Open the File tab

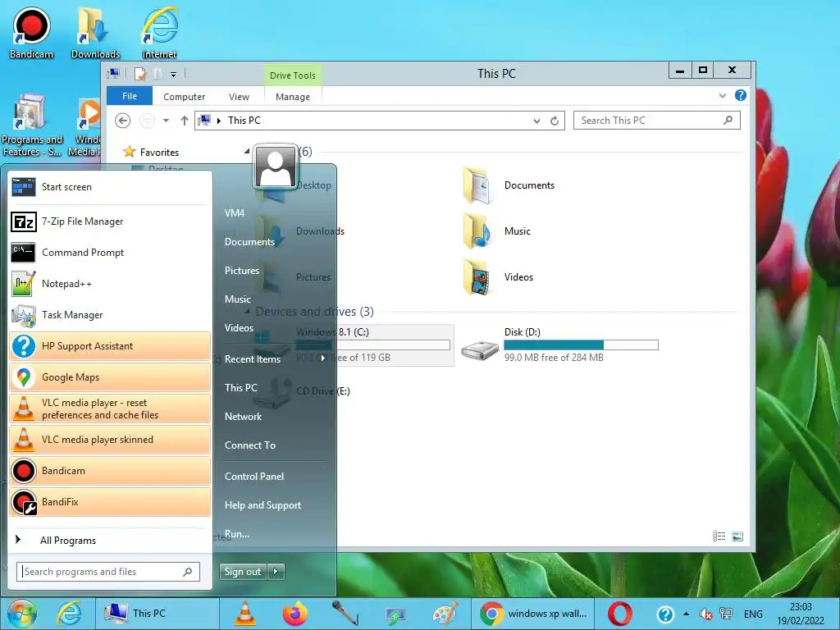tap(130, 96)
